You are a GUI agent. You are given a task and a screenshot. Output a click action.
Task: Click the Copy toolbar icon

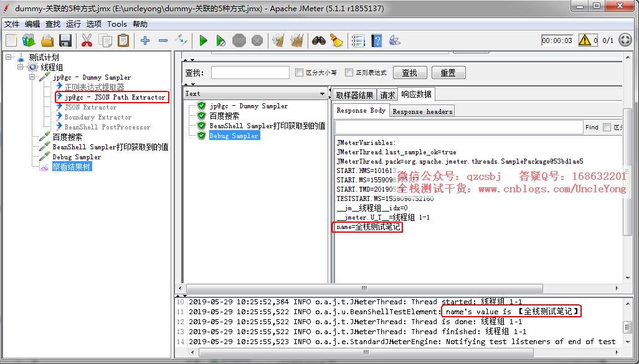click(105, 40)
